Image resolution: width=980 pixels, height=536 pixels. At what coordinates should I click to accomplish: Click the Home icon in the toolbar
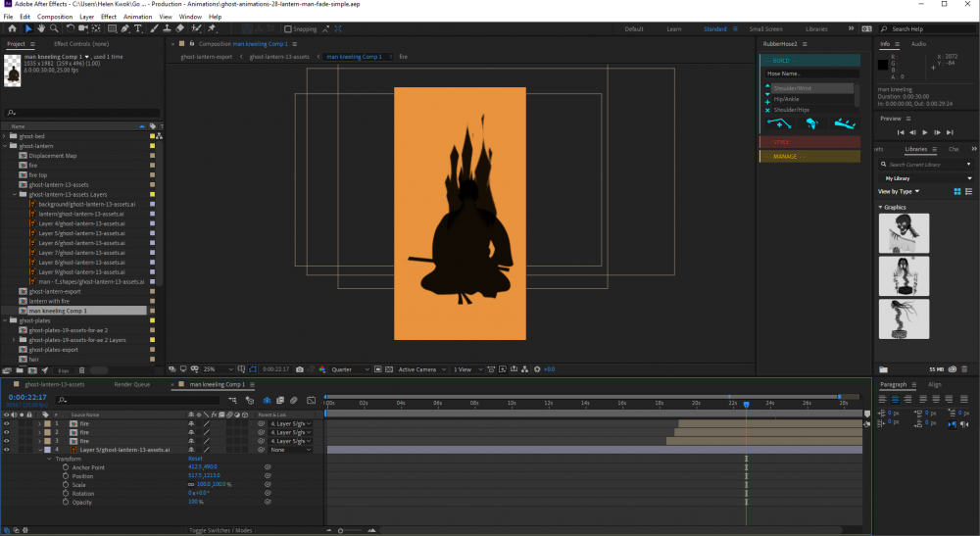(12, 28)
